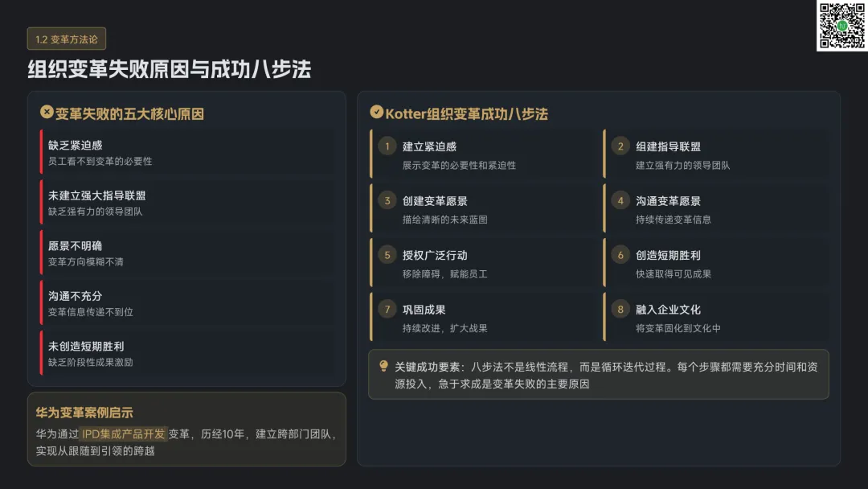Viewport: 868px width, 489px height.
Task: Select the number 7 circle beside 巩固成果
Action: coord(387,310)
